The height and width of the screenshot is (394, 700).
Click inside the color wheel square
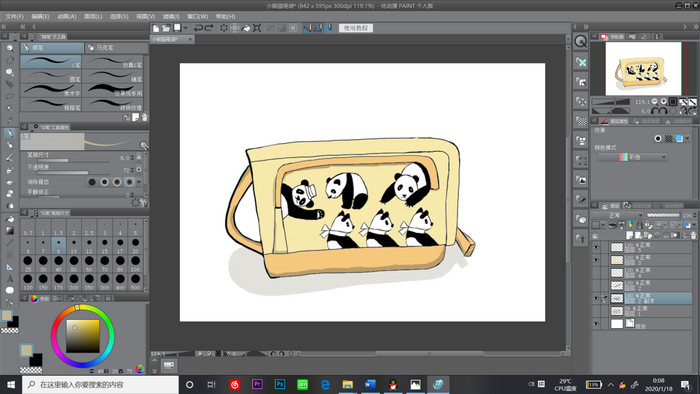click(x=83, y=336)
